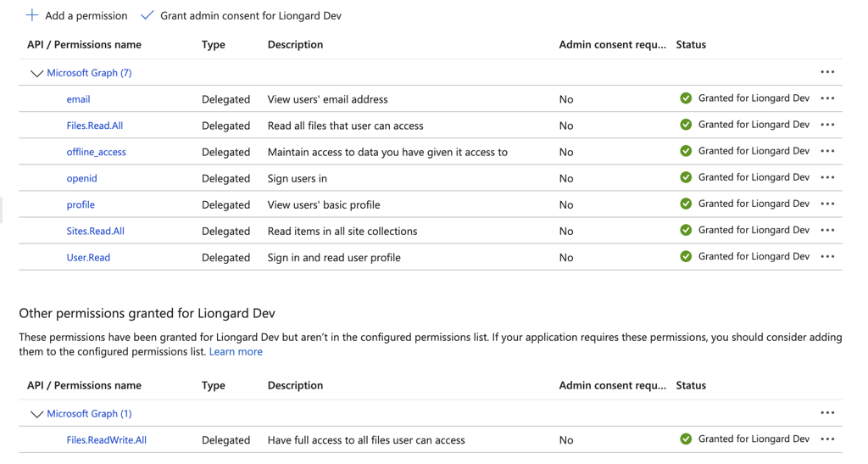Open ellipsis menu for Sites.Read.All row

click(827, 230)
